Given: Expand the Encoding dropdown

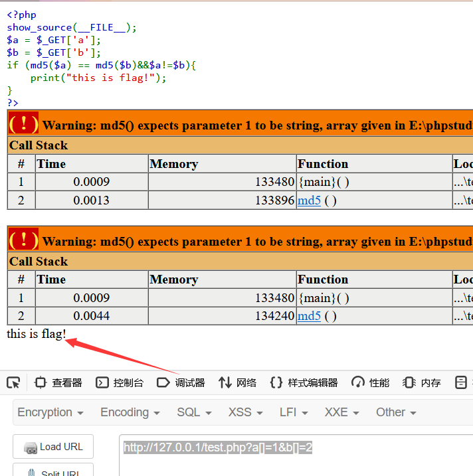Looking at the screenshot, I should tap(130, 412).
